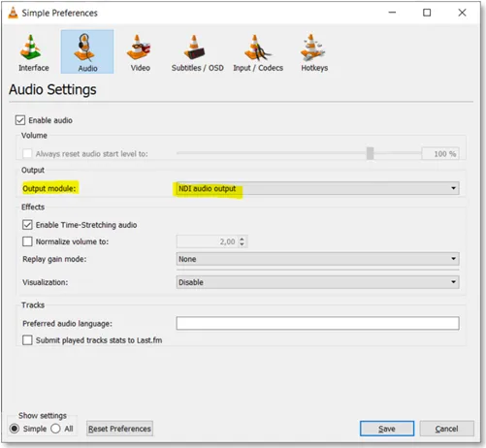
Task: Open the Interface preferences cone icon
Action: (31, 48)
